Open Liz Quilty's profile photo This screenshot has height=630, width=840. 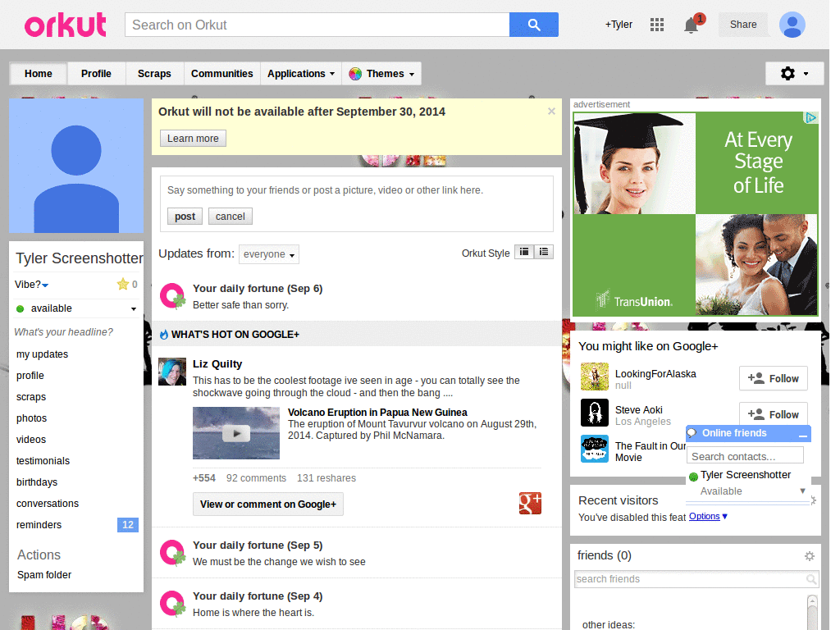[172, 372]
